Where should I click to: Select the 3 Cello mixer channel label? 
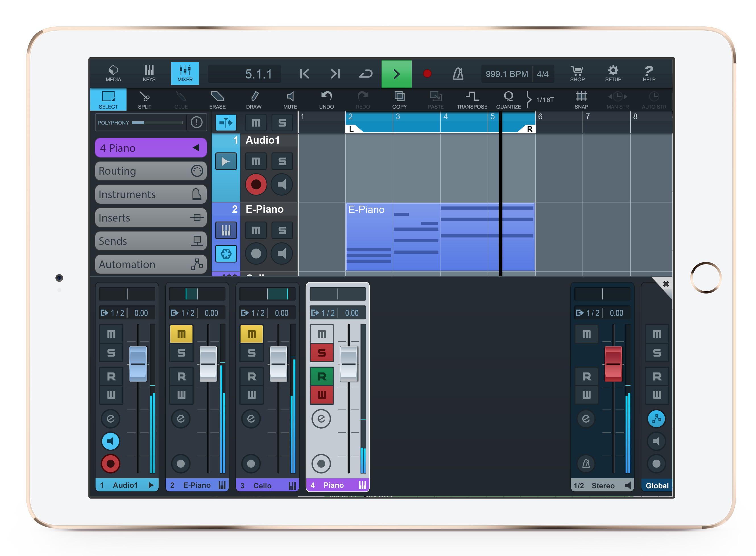point(268,485)
